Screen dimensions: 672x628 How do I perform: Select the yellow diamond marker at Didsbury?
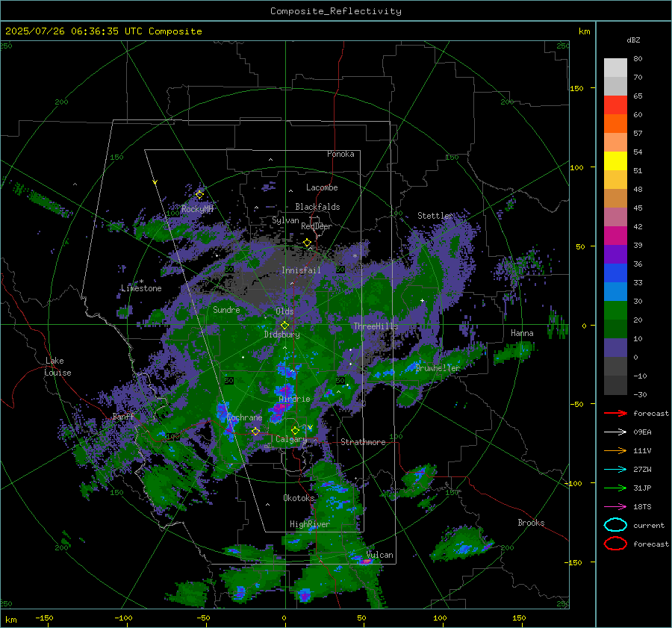pos(284,326)
